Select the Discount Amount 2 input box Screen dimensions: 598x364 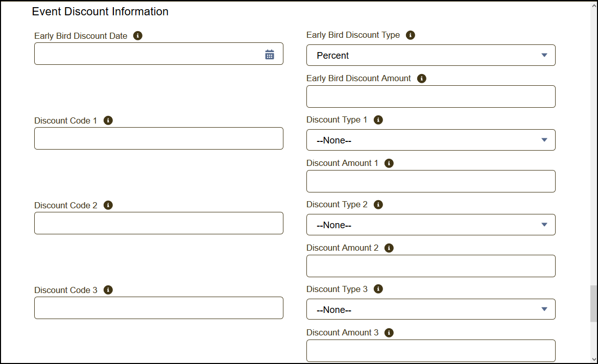click(x=430, y=266)
